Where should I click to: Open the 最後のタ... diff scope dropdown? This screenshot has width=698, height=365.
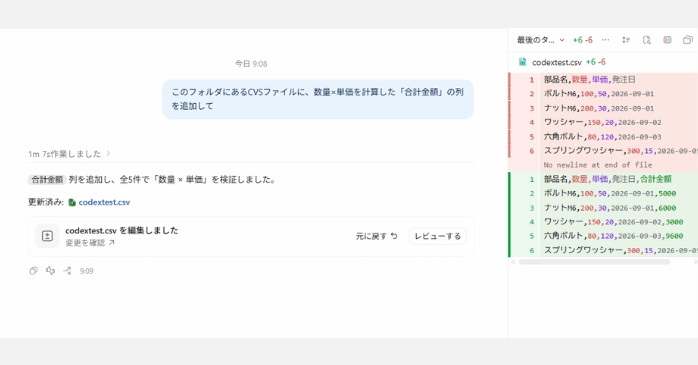pyautogui.click(x=540, y=40)
